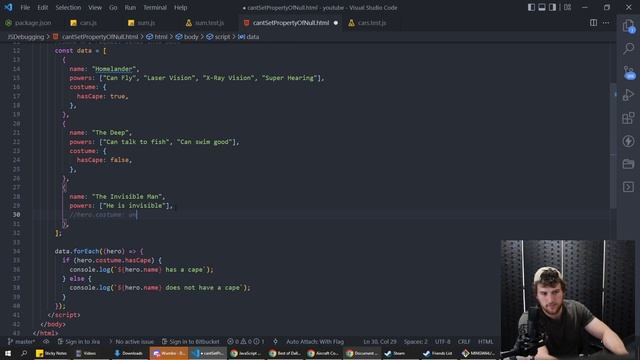This screenshot has height=360, width=640.
Task: Open the terminal-arrow icon in activity bar
Action: [x=629, y=187]
